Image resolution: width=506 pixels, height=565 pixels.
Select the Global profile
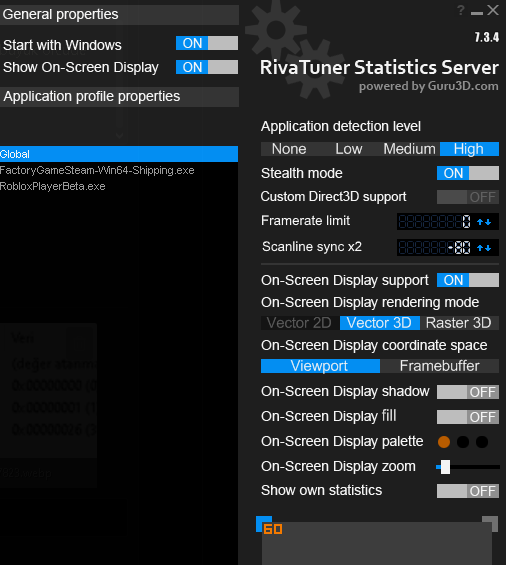(119, 154)
